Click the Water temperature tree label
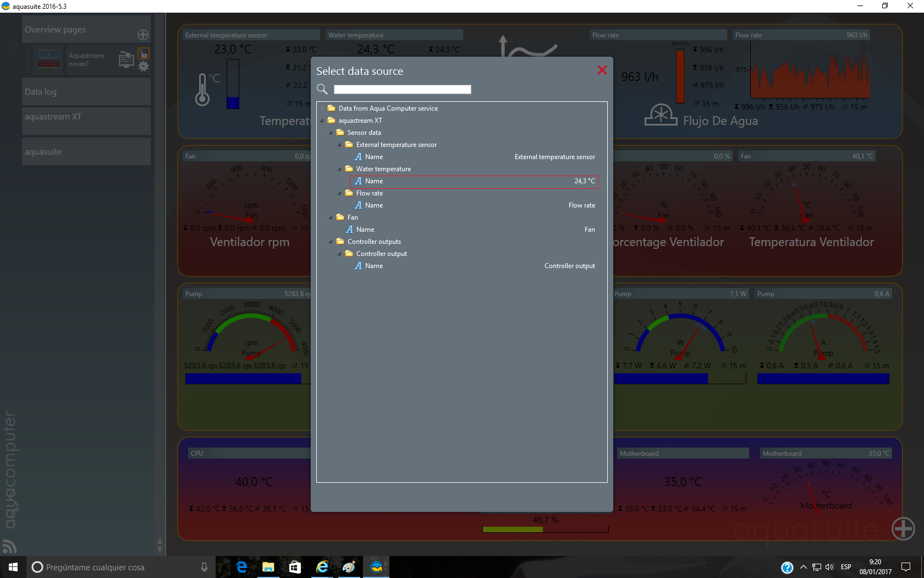Screen dimensions: 924x578 (383, 169)
